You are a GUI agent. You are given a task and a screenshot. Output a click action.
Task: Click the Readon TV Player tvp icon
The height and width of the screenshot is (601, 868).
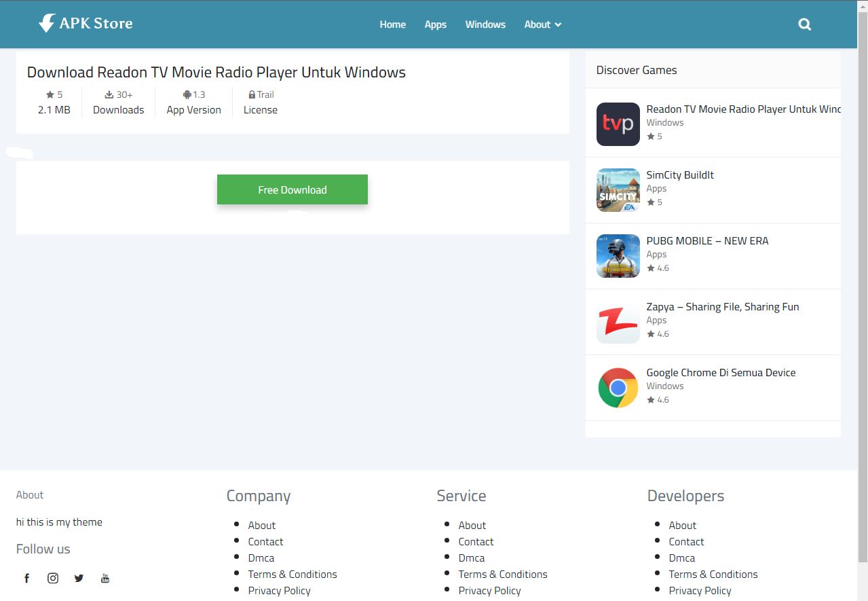click(x=618, y=124)
